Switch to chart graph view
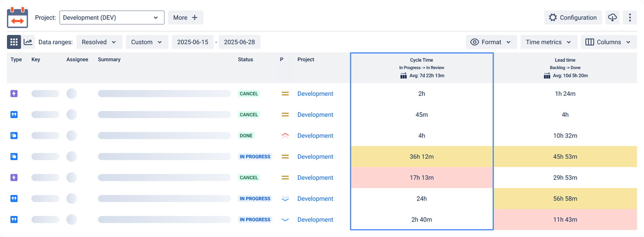Image resolution: width=644 pixels, height=237 pixels. click(x=28, y=42)
